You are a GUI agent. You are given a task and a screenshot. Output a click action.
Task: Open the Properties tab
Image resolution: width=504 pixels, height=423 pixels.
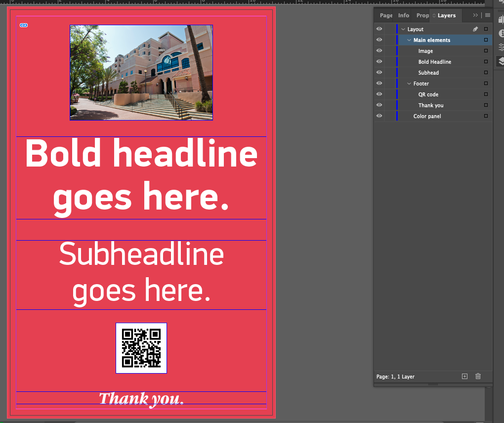422,15
